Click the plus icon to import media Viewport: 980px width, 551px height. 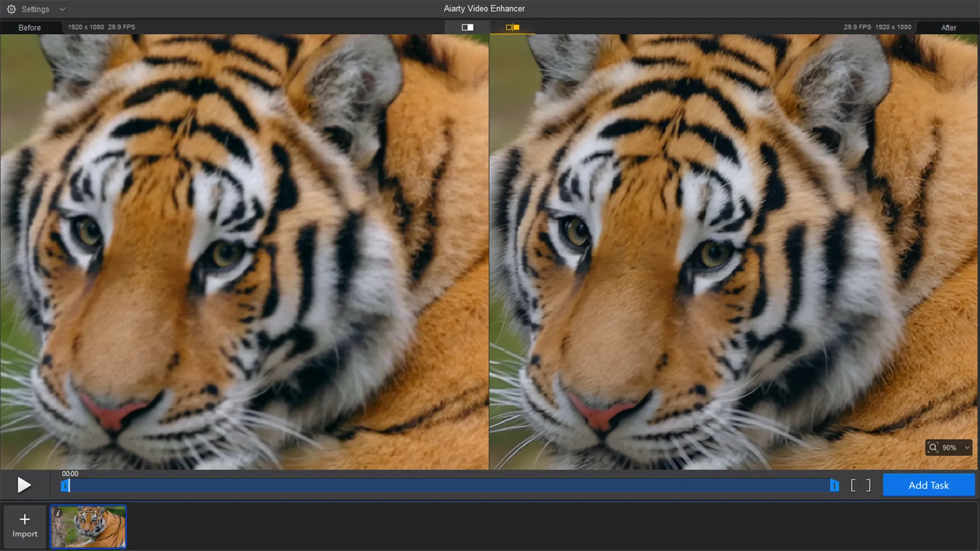click(x=24, y=518)
